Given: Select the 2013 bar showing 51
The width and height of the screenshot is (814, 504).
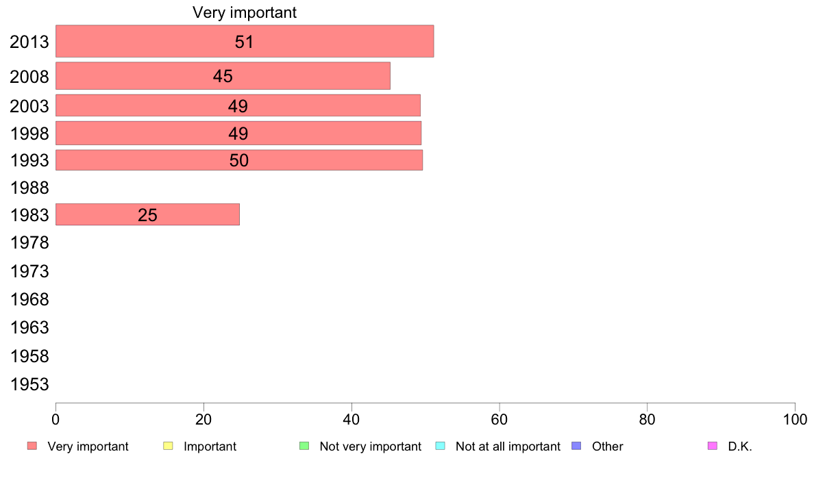Looking at the screenshot, I should click(245, 41).
